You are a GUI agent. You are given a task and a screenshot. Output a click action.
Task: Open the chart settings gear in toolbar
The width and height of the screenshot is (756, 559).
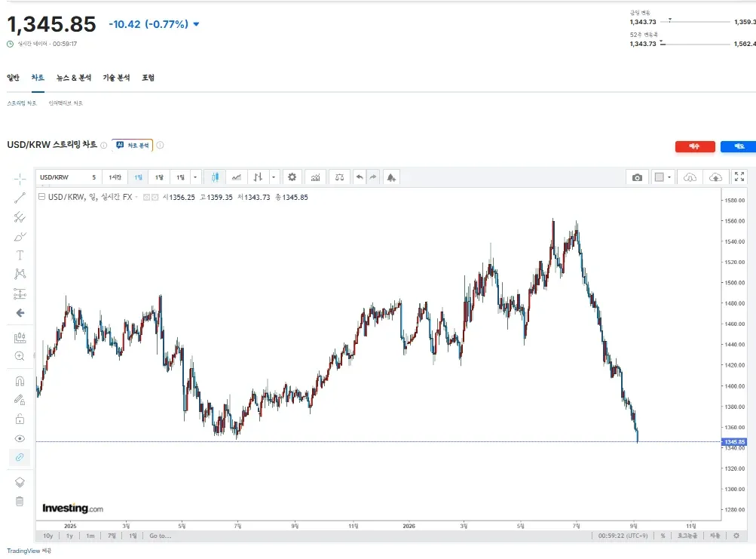(292, 177)
